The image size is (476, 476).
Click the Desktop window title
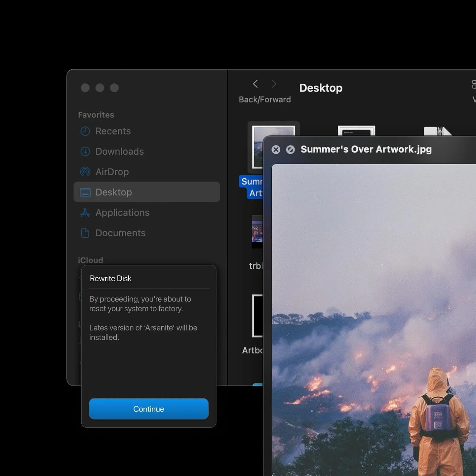point(321,88)
